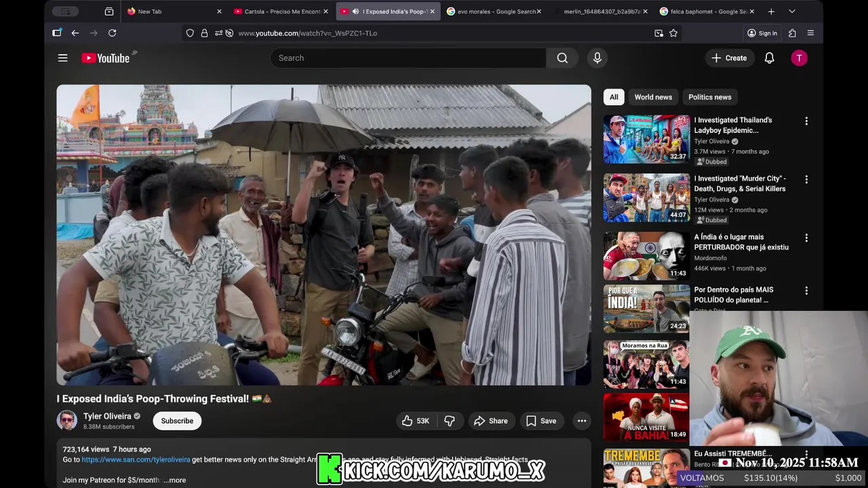Open the site permissions icon in address bar

point(218,33)
